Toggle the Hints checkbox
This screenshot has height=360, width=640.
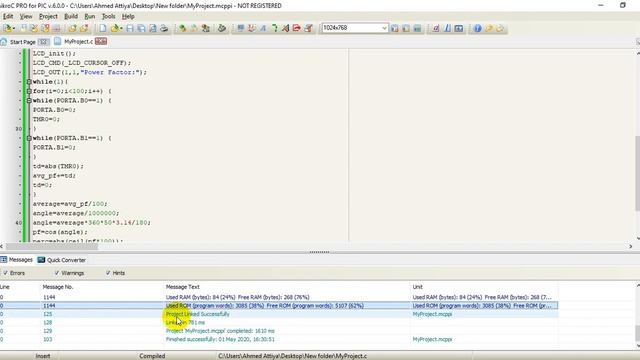pos(108,273)
